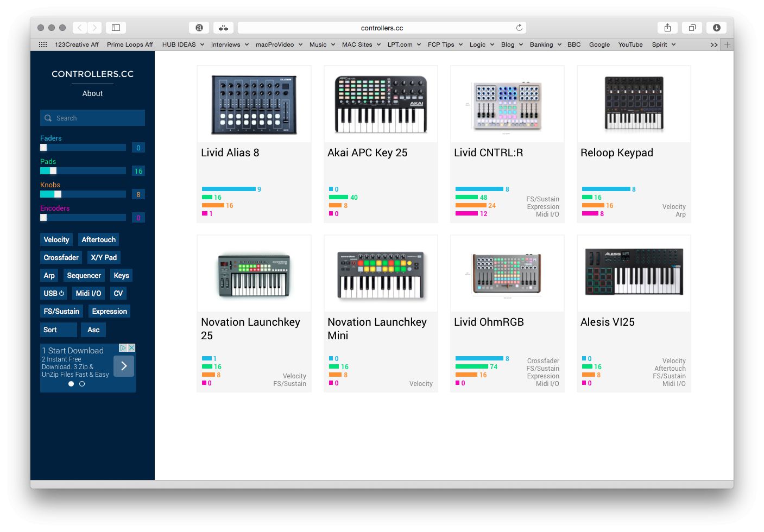Open the MAC Sites bookmarks folder
This screenshot has height=532, width=764.
(361, 45)
